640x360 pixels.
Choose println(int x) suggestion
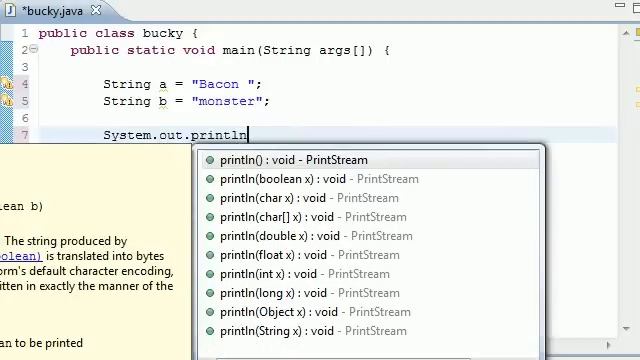[x=371, y=274]
